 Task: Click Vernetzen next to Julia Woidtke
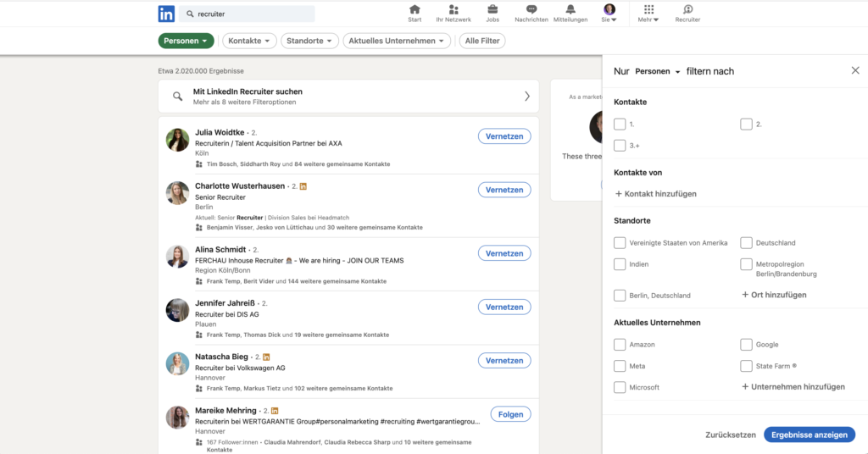(x=504, y=136)
